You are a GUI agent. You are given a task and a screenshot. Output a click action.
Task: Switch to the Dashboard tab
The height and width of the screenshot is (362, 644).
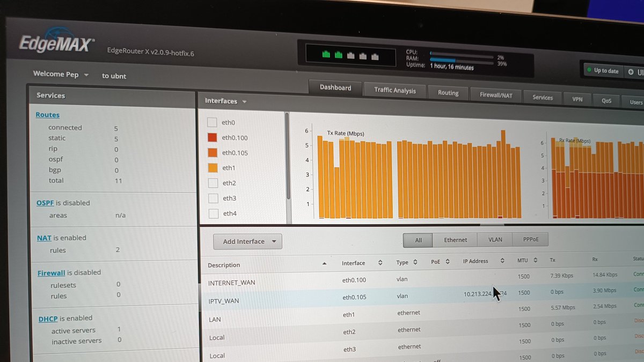(x=335, y=87)
